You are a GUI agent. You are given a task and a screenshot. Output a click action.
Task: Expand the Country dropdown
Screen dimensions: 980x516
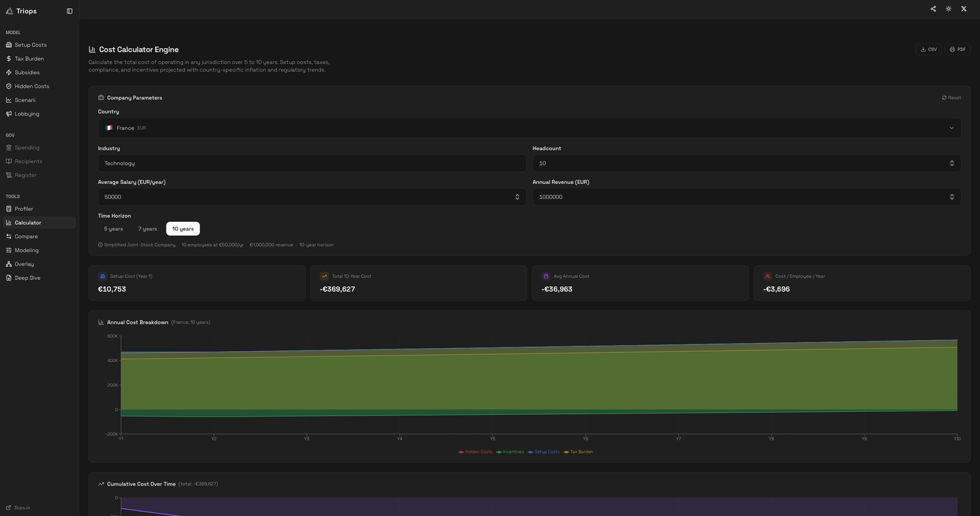[529, 128]
